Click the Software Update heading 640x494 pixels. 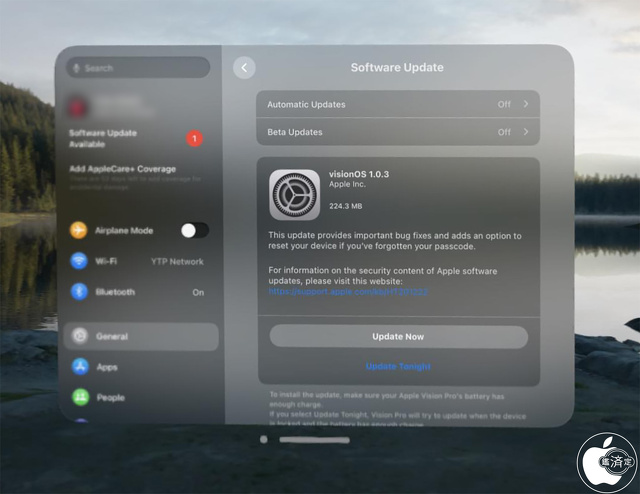(x=397, y=67)
